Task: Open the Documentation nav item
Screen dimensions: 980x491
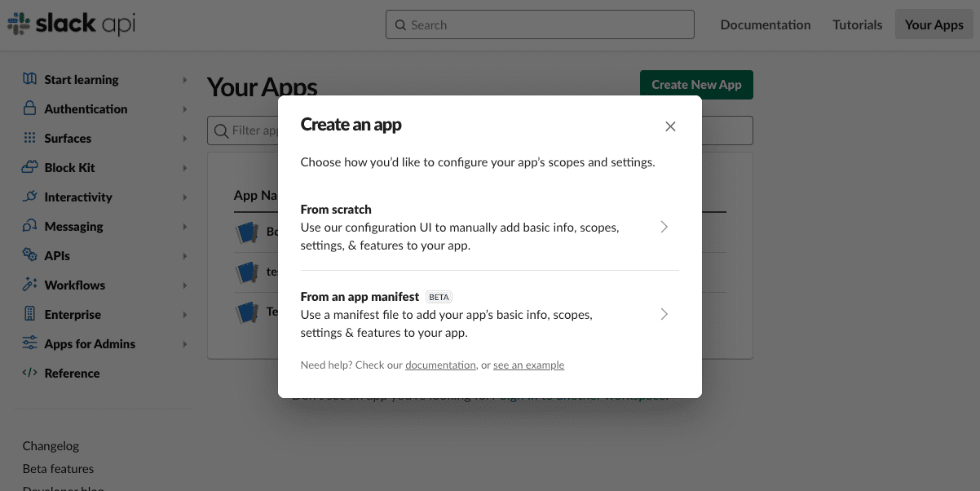Action: [x=765, y=24]
